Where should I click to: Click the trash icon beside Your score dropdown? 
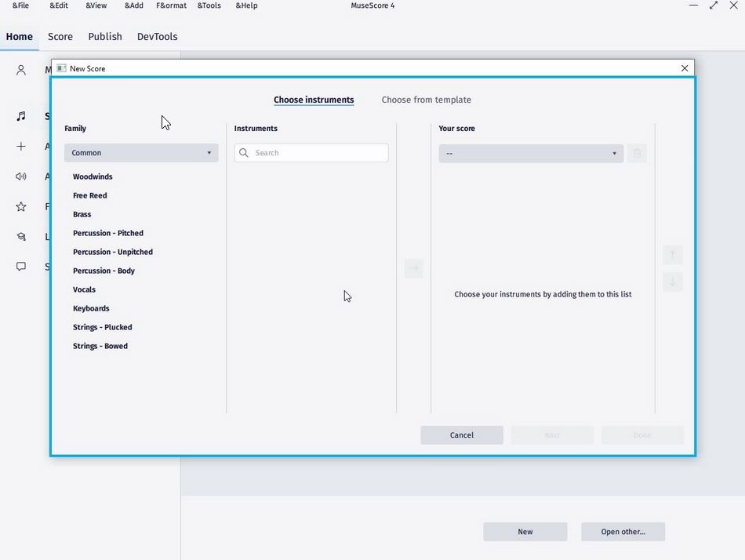tap(637, 153)
